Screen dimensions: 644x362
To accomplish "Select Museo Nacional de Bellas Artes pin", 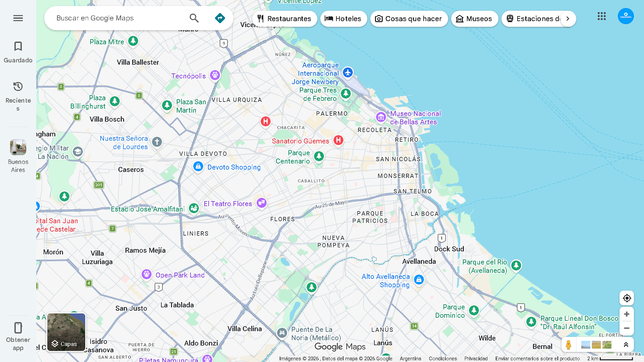I will point(381,117).
